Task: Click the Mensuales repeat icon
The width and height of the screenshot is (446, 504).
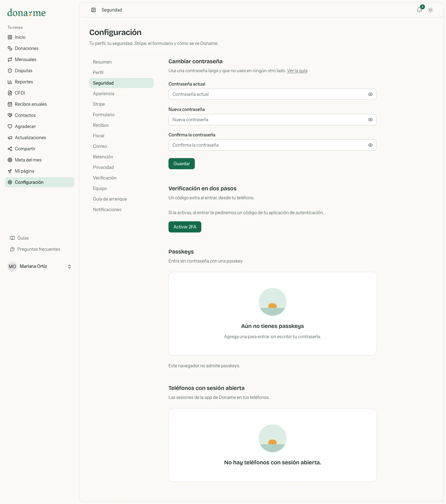Action: pyautogui.click(x=10, y=60)
